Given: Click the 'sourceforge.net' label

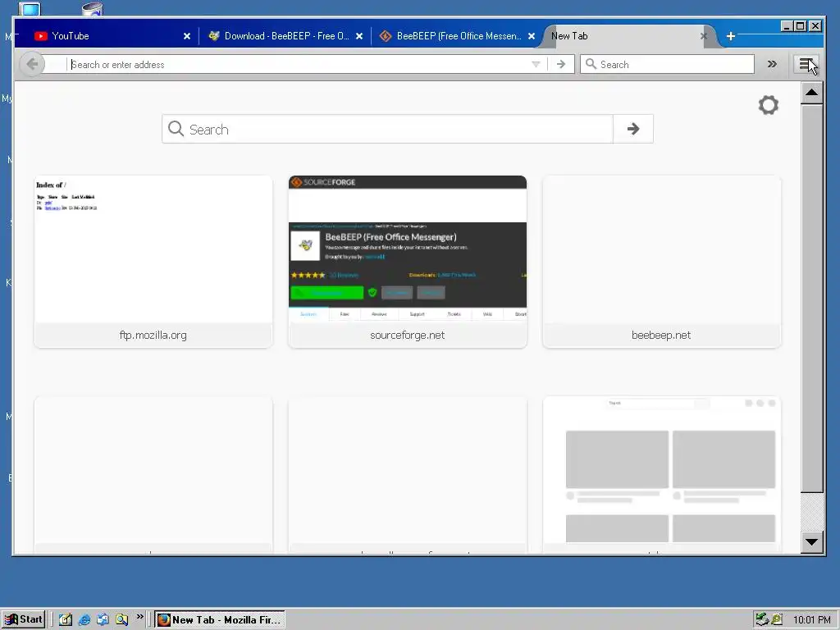Looking at the screenshot, I should point(408,336).
